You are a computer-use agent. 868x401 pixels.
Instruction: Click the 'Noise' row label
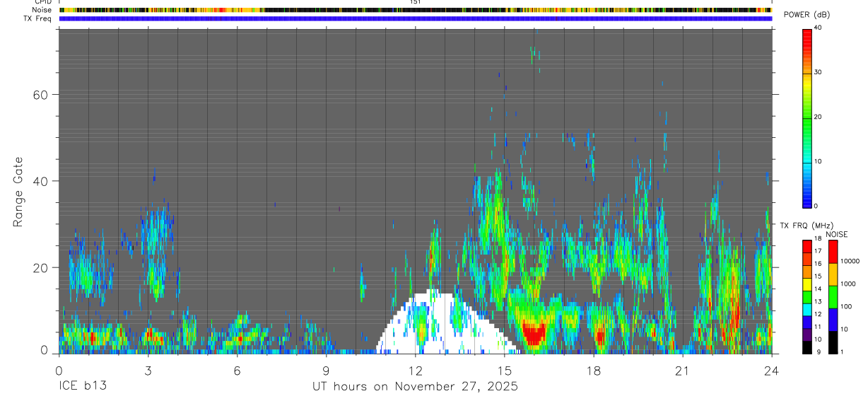click(42, 10)
